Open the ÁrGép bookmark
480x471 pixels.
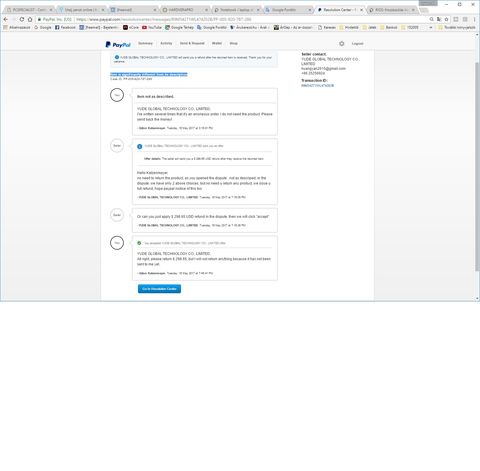pos(293,27)
